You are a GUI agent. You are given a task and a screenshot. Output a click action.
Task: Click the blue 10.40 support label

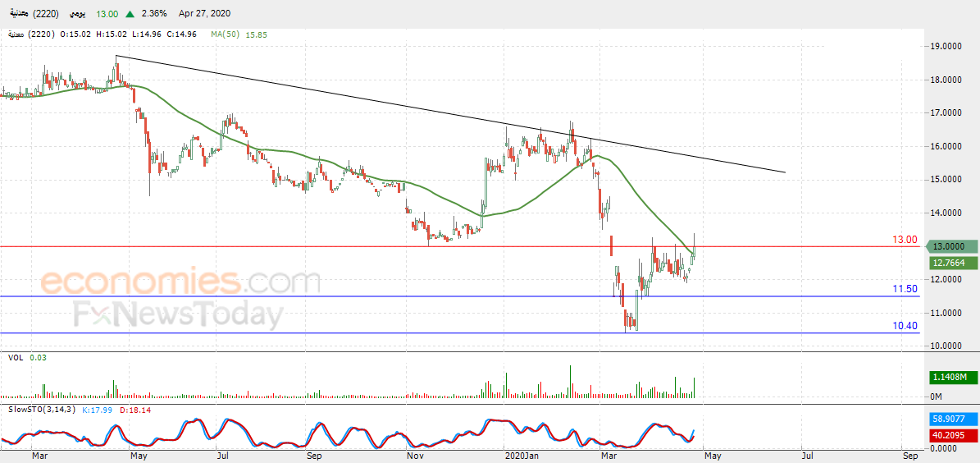905,325
